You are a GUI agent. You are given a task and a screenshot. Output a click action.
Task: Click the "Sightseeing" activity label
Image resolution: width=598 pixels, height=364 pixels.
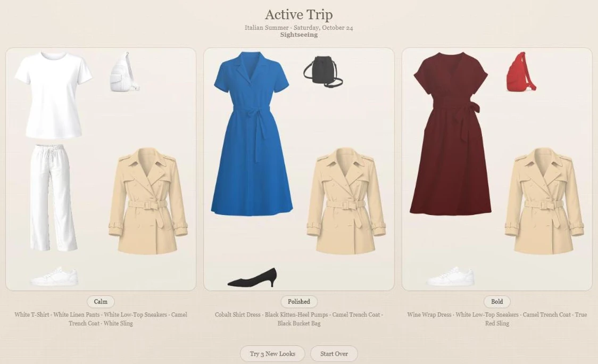point(299,35)
